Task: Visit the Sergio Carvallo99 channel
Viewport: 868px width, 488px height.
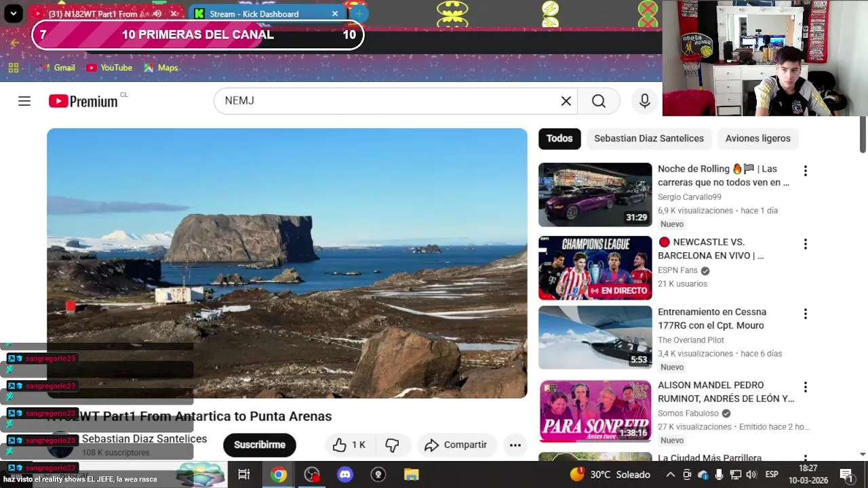Action: point(690,197)
